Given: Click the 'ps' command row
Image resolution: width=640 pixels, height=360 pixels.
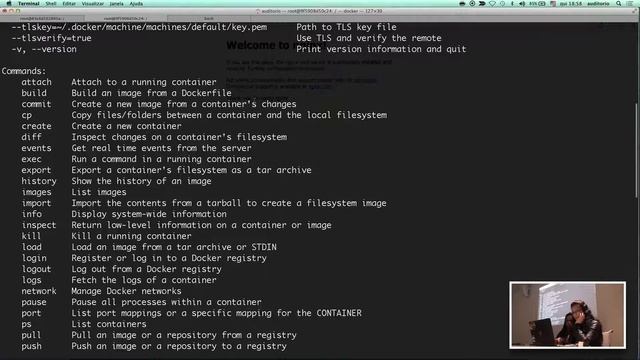Looking at the screenshot, I should tap(84, 324).
